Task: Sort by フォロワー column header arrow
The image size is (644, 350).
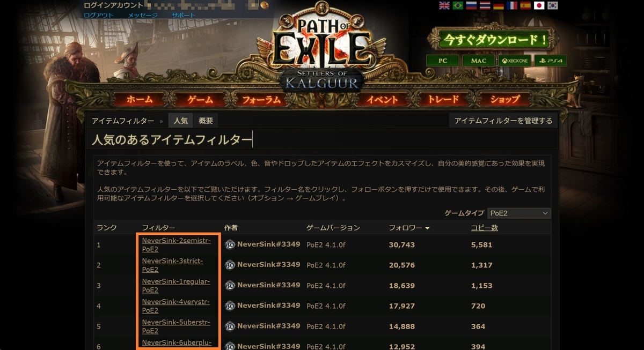Action: click(428, 228)
